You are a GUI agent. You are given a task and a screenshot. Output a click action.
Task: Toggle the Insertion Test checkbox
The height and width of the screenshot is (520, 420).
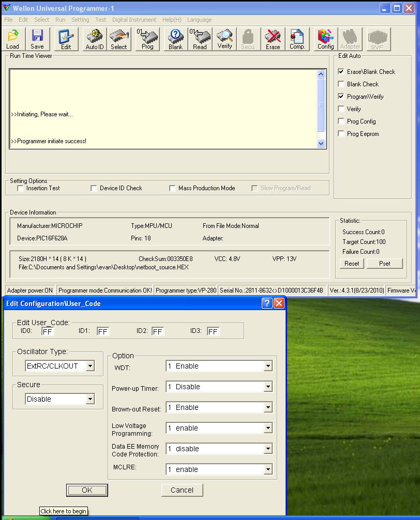pos(21,188)
